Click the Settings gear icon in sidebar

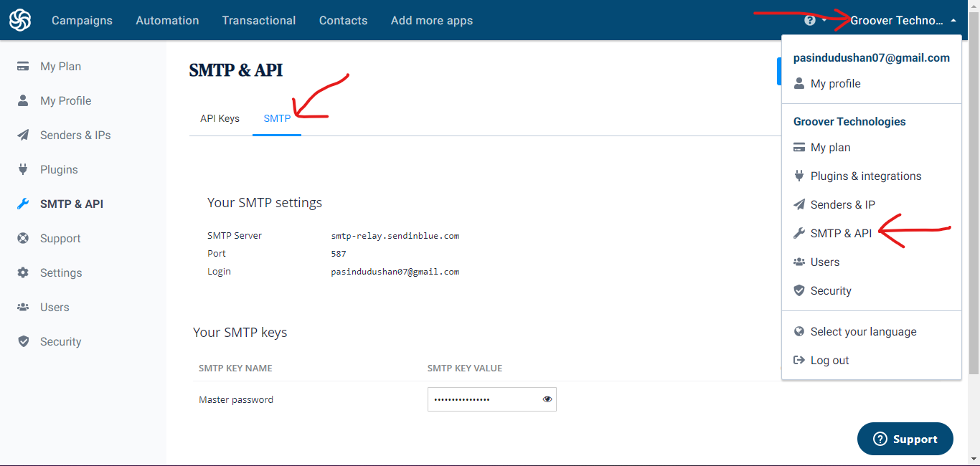click(23, 272)
